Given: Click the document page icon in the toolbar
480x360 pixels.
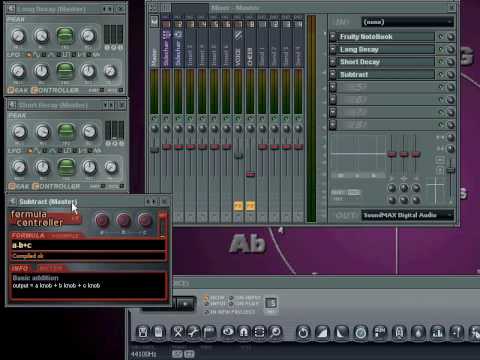Looking at the screenshot, I should click(159, 332).
